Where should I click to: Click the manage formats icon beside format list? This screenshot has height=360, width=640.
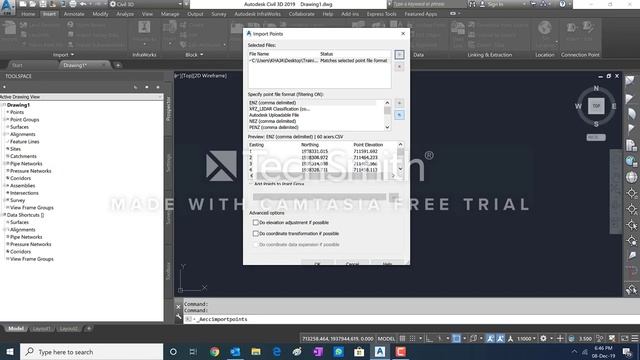399,103
